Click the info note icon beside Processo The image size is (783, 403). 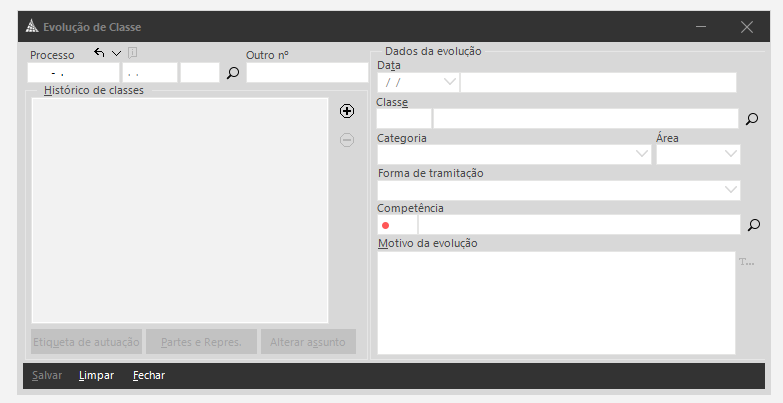(133, 53)
